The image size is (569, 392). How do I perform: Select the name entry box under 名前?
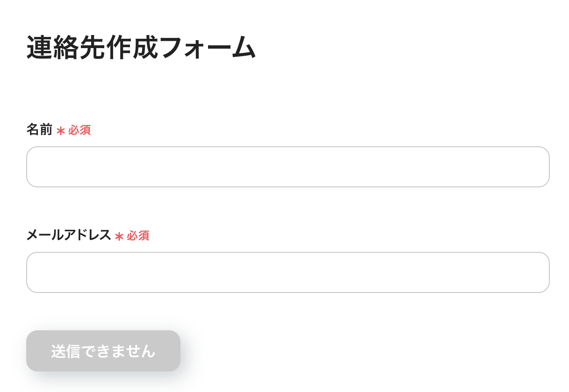[288, 167]
